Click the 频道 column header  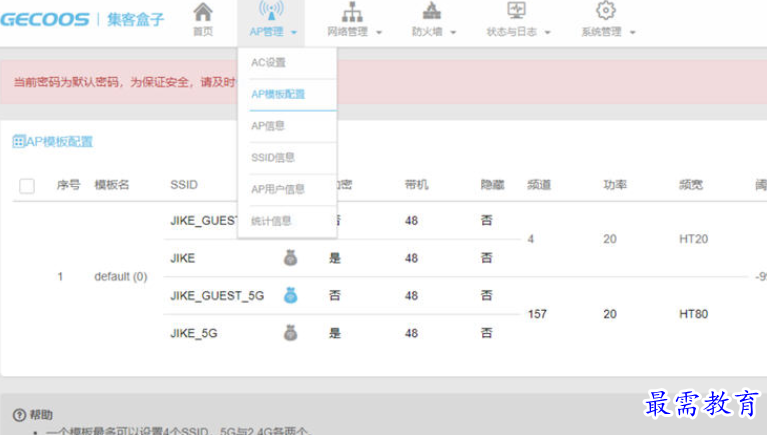click(x=539, y=185)
